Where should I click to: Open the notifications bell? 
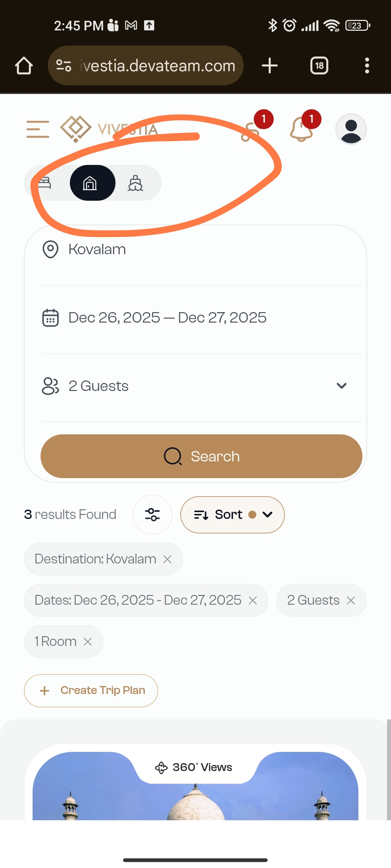tap(301, 129)
